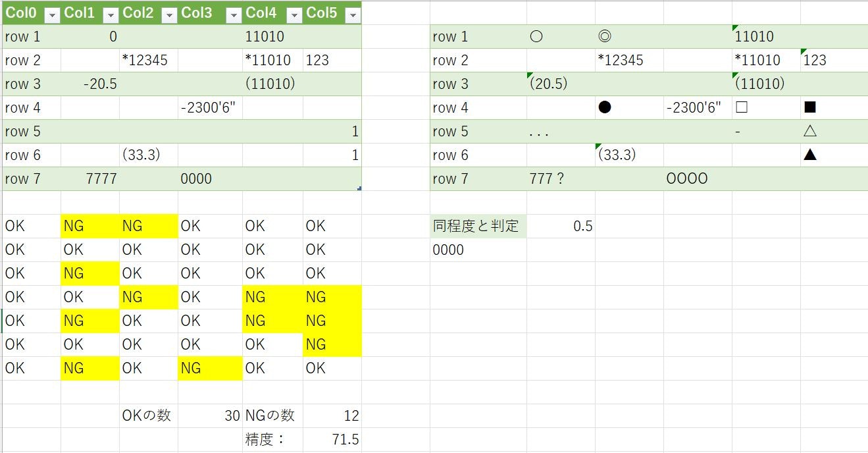Click the OK count value 30
The width and height of the screenshot is (868, 453).
click(211, 415)
